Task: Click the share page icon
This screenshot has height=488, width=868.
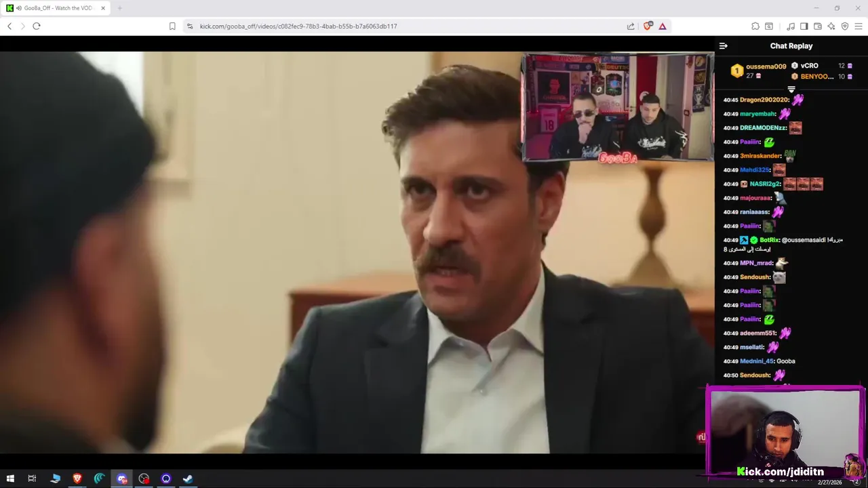Action: pyautogui.click(x=631, y=26)
